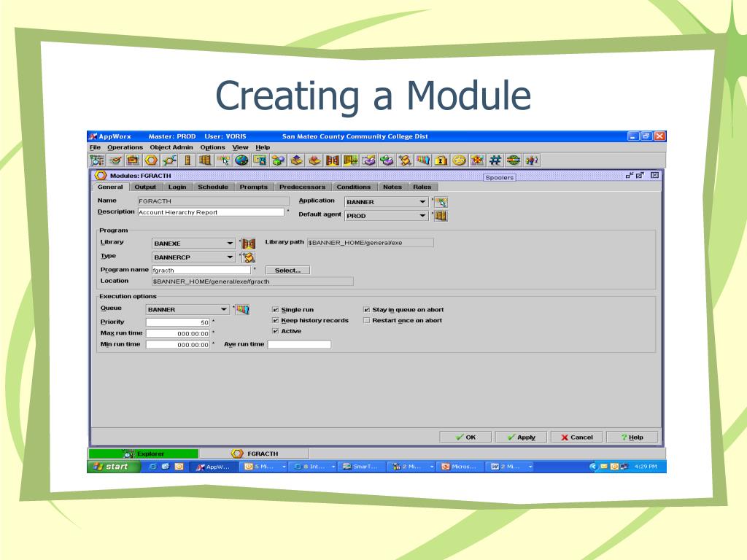Screen dimensions: 747x560
Task: Click the icon beside the Default agent dropdown
Action: coord(441,216)
